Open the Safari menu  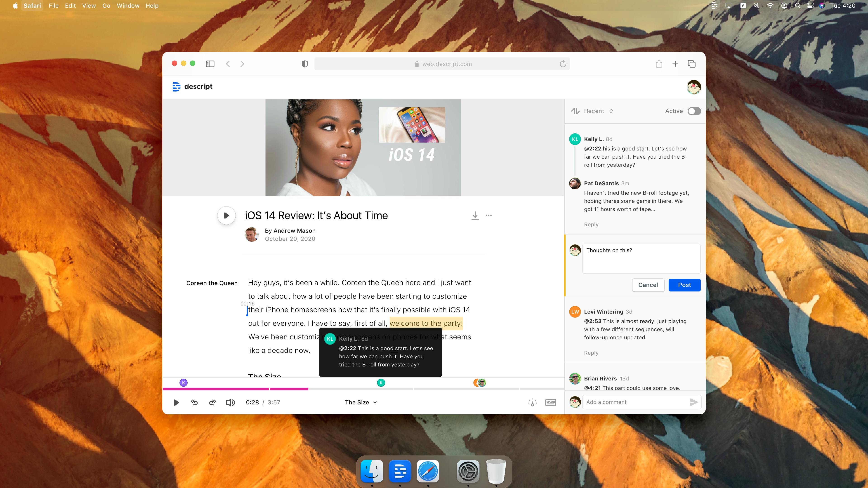(x=32, y=6)
